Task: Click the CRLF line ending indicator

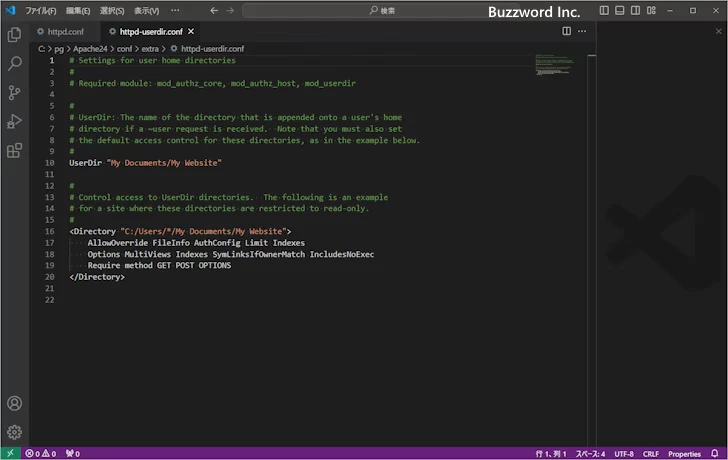Action: [651, 453]
